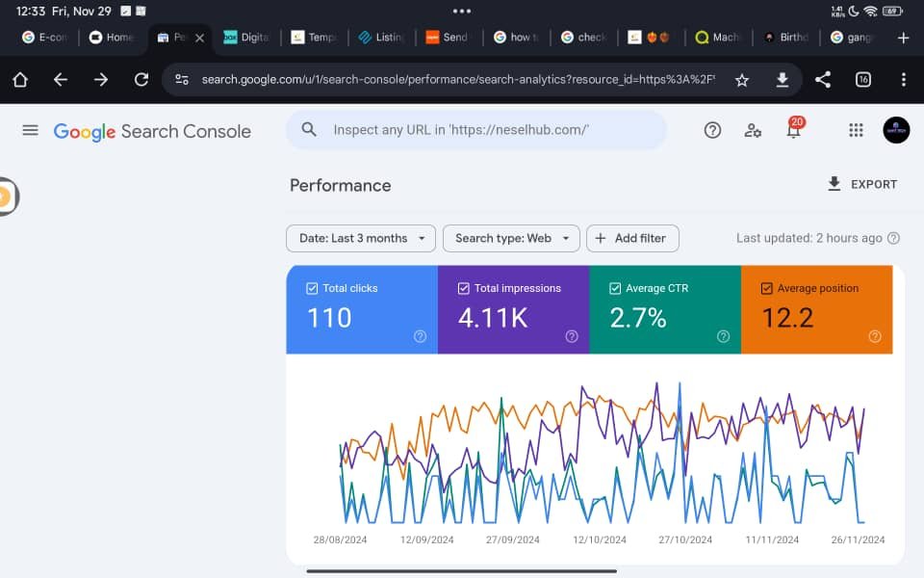Toggle the Total impressions checkbox
This screenshot has width=924, height=578.
coord(464,288)
